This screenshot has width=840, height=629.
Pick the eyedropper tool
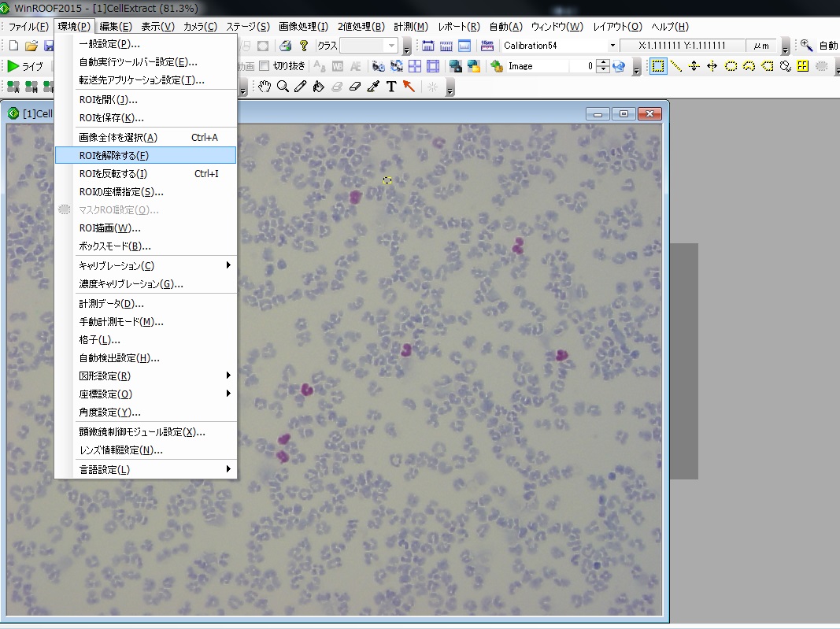373,87
